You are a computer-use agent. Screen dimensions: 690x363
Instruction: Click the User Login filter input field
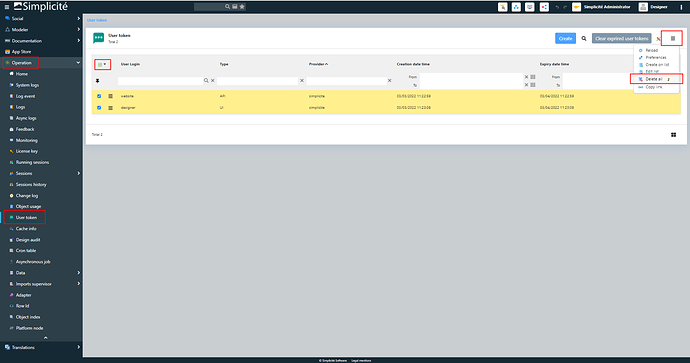tap(160, 81)
